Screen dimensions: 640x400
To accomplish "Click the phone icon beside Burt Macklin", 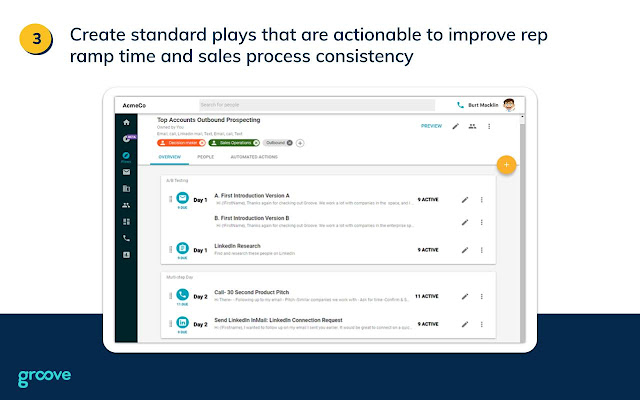I will pos(460,105).
